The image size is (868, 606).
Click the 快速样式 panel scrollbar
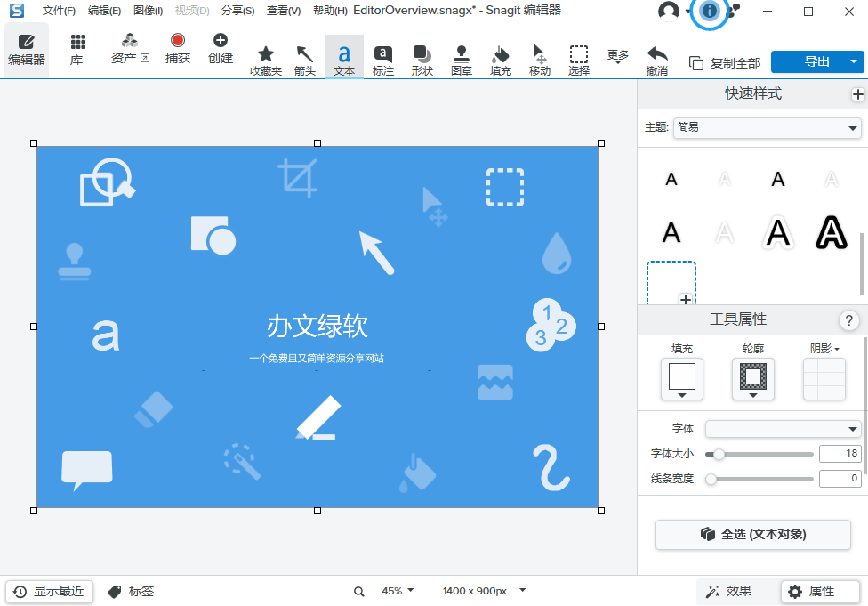[x=862, y=265]
